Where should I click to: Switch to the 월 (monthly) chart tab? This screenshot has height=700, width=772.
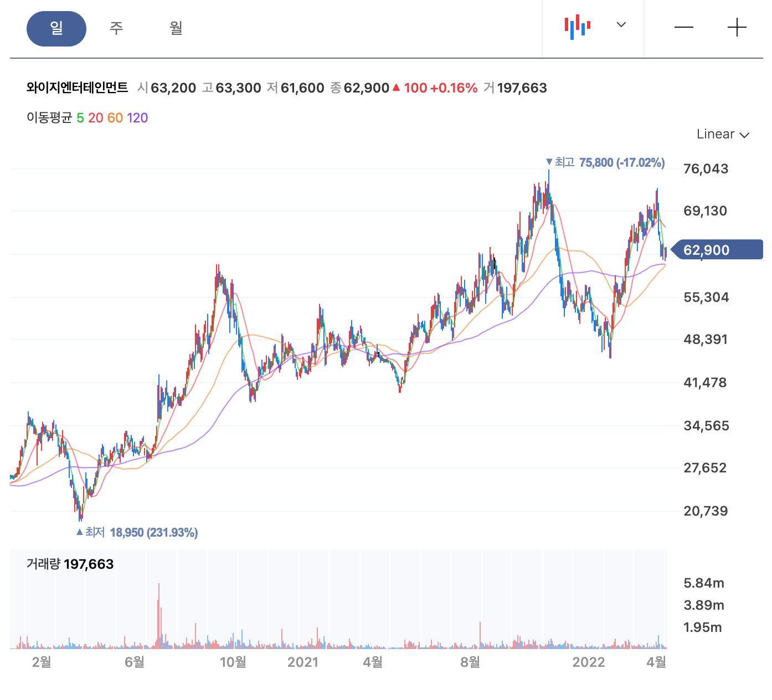click(176, 28)
